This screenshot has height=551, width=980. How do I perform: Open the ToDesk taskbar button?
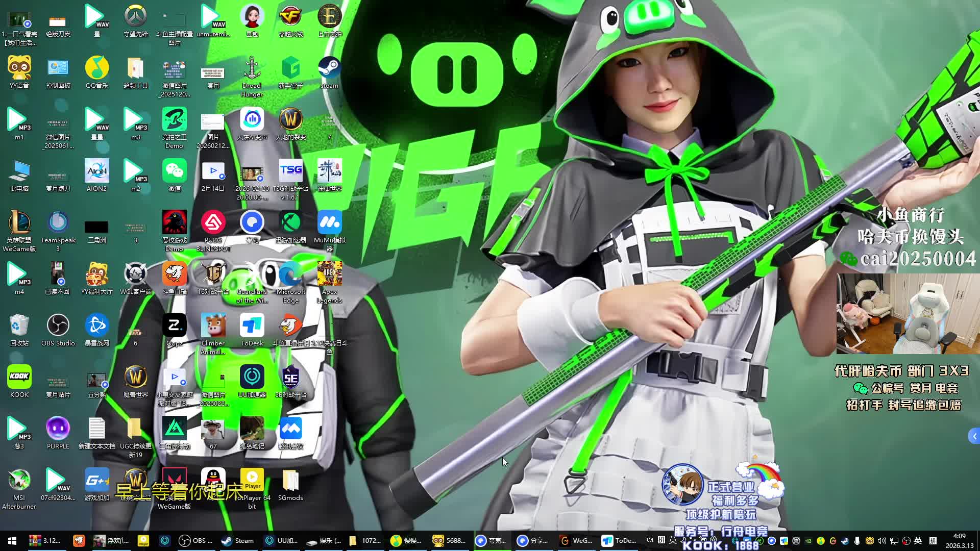coord(619,541)
